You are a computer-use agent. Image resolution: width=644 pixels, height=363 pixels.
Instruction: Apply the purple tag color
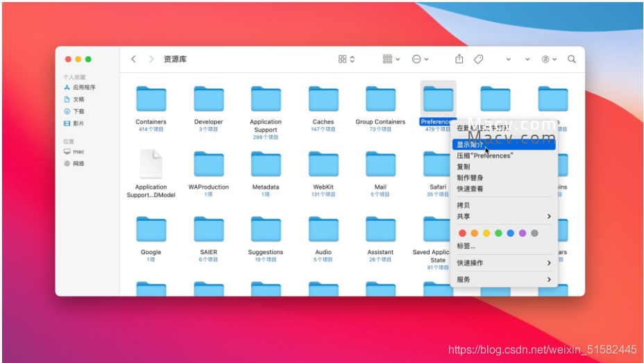523,233
